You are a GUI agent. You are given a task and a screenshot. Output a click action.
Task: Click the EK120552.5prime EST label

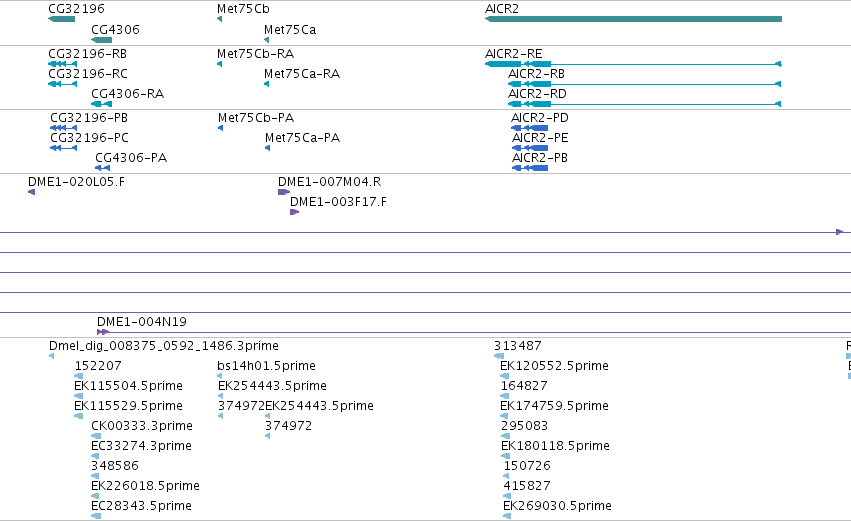(x=554, y=366)
